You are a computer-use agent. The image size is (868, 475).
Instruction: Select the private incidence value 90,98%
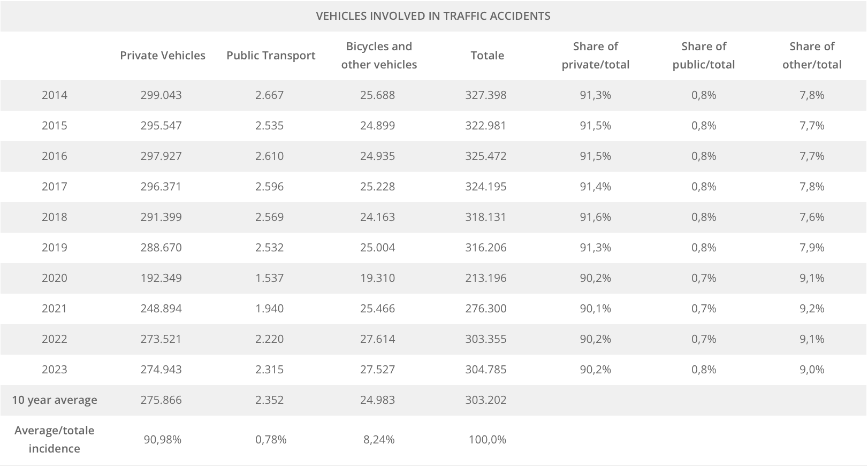click(162, 440)
